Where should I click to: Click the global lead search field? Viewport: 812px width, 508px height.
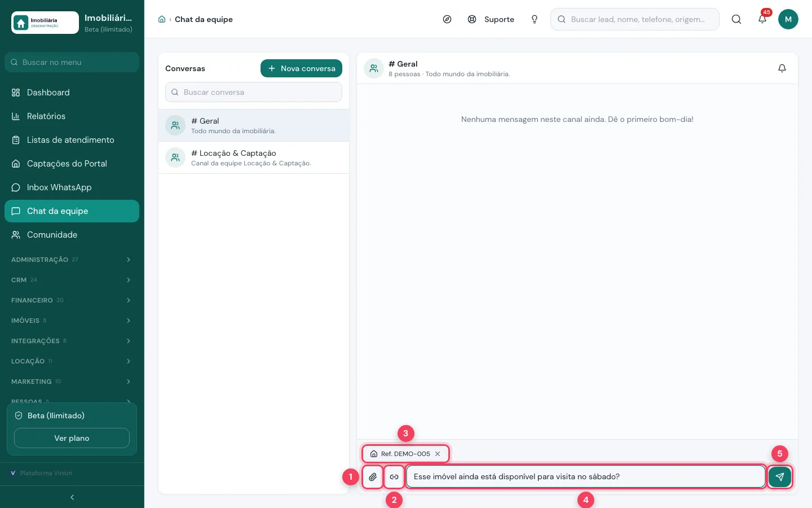635,19
